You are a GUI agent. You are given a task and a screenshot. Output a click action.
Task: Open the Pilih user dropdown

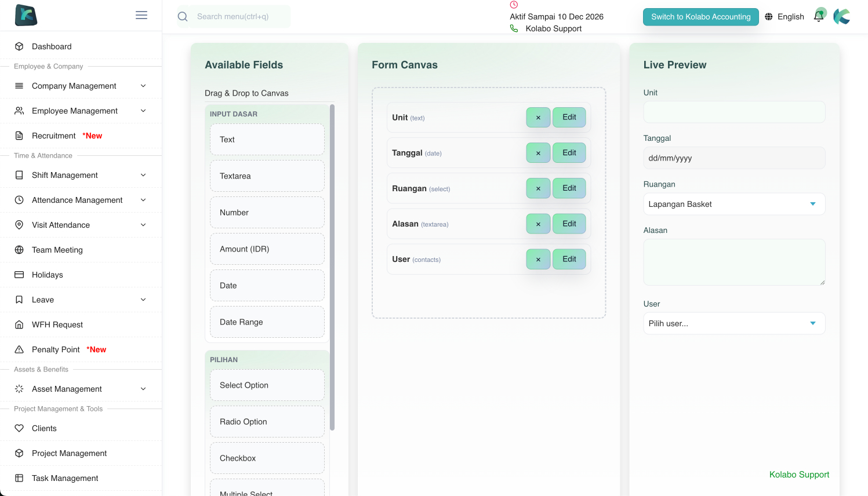[733, 323]
